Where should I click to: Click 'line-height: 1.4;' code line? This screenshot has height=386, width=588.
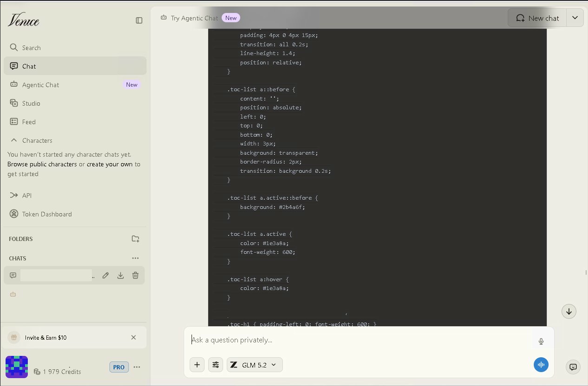(268, 53)
